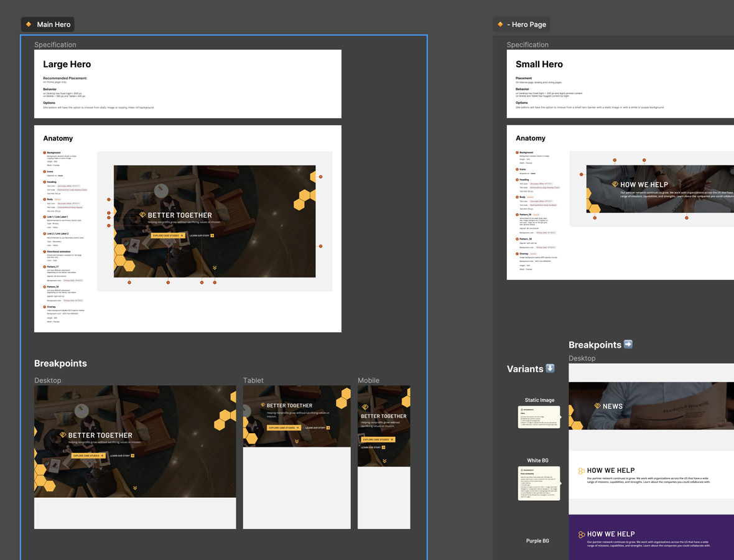Select the Static Image annotation note card
The image size is (734, 560).
(x=539, y=417)
